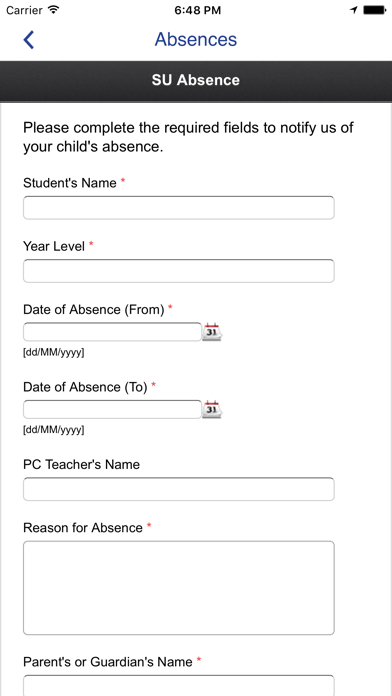The width and height of the screenshot is (392, 696).
Task: Tap the battery icon in status bar
Action: tap(374, 10)
